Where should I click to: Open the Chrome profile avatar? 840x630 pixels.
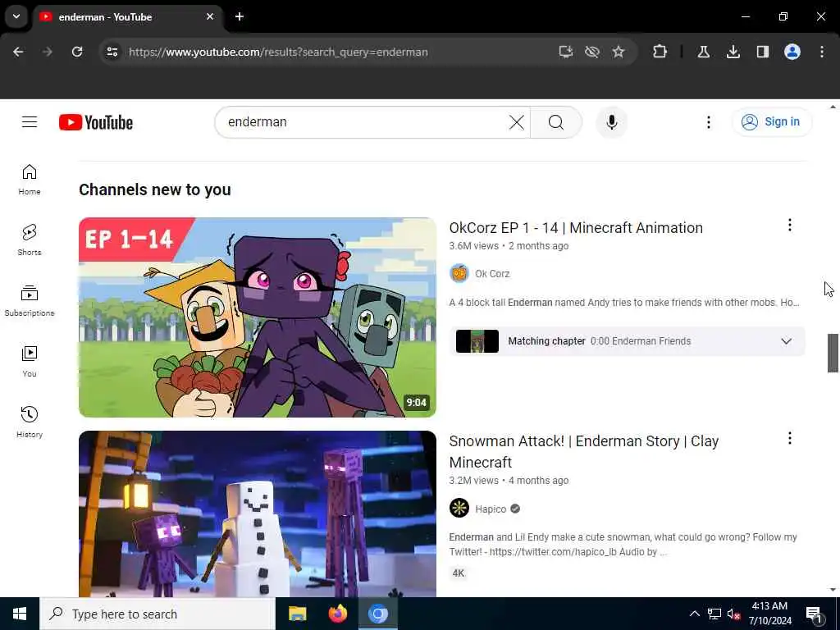792,52
